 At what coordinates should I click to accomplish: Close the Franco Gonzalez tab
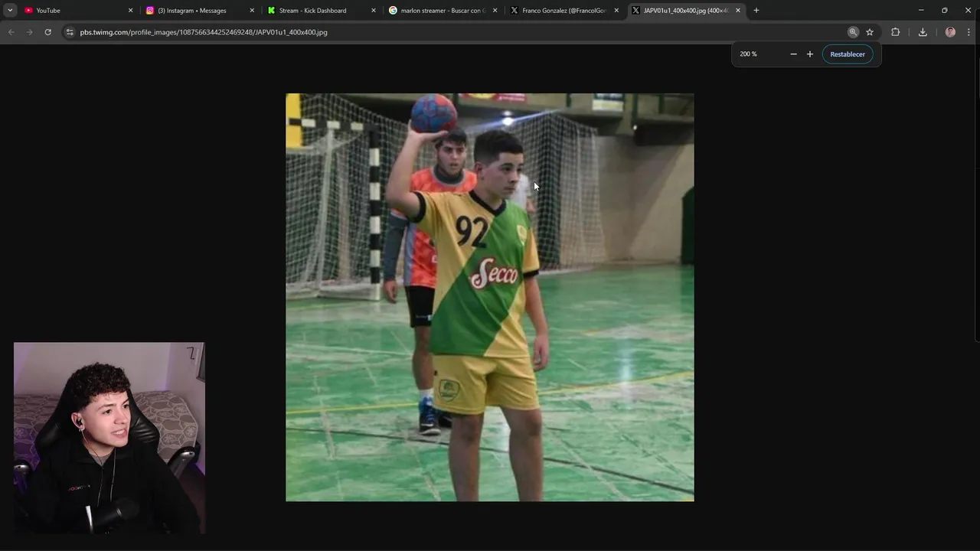[x=616, y=10]
